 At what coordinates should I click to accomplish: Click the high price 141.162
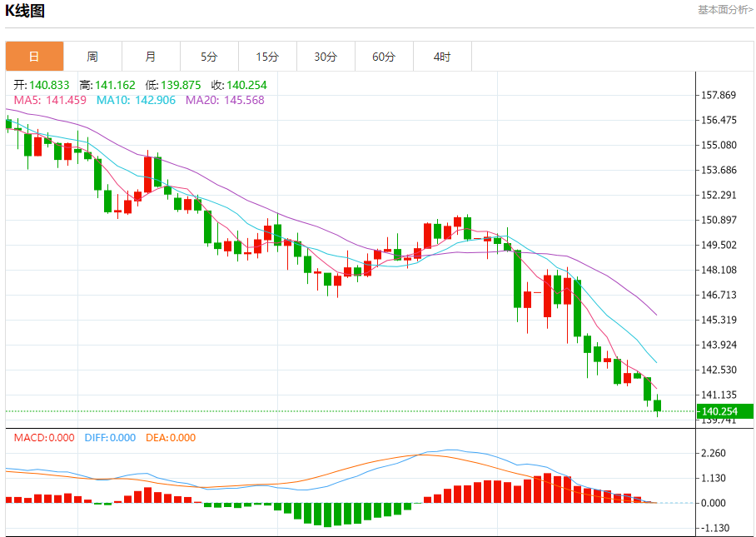(x=115, y=85)
